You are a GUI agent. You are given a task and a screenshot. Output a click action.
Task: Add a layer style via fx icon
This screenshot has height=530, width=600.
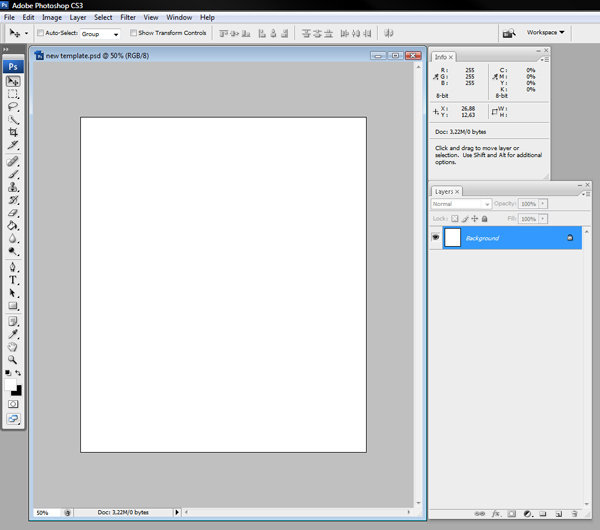pos(496,514)
